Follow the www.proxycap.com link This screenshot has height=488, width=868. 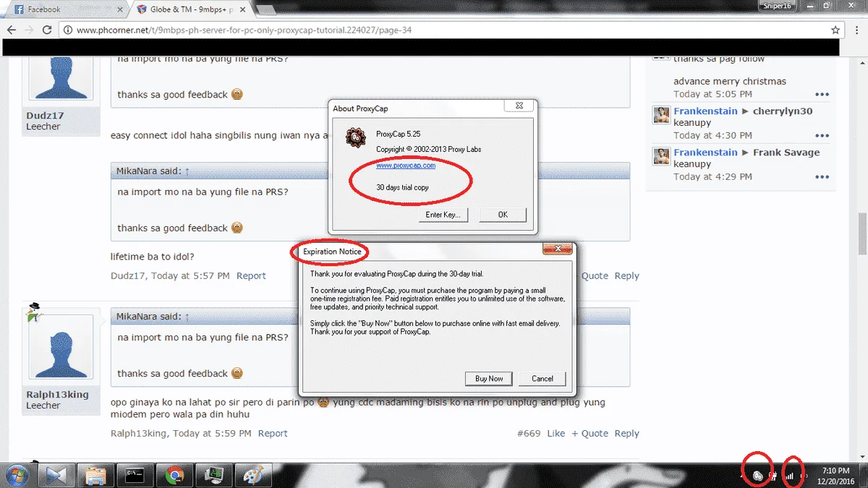[406, 166]
